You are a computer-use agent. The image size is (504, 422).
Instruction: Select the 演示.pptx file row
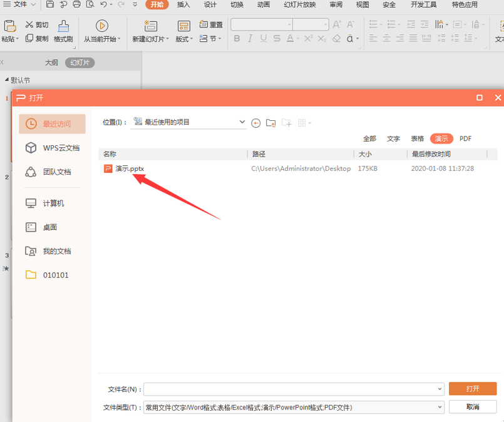tap(297, 168)
